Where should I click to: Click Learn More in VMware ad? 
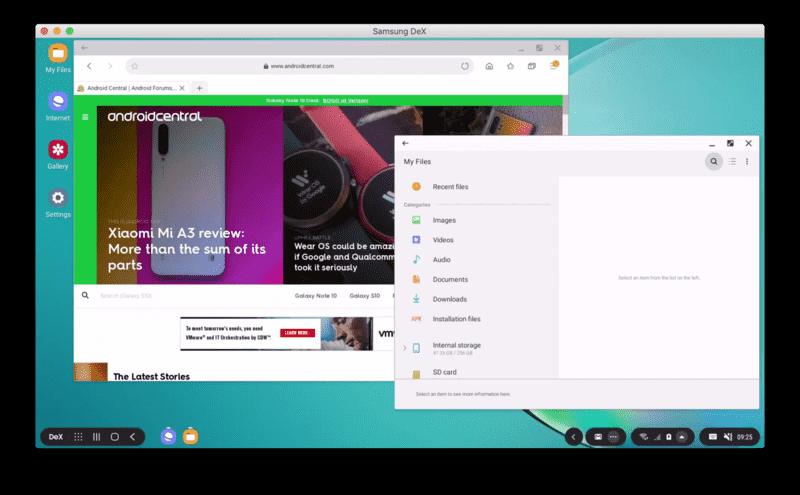click(297, 333)
